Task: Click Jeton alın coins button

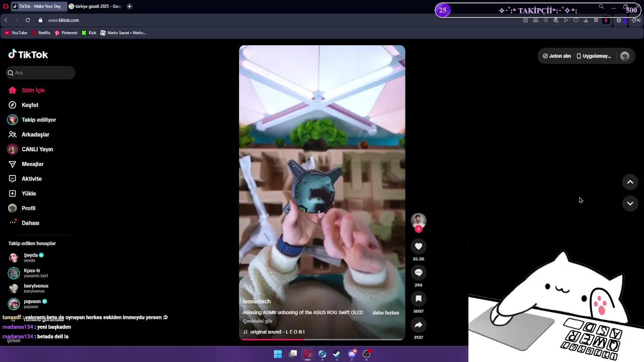Action: 556,56
